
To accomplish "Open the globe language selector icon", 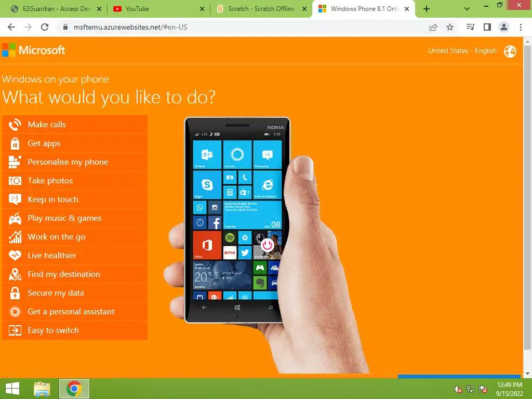I will pos(510,51).
